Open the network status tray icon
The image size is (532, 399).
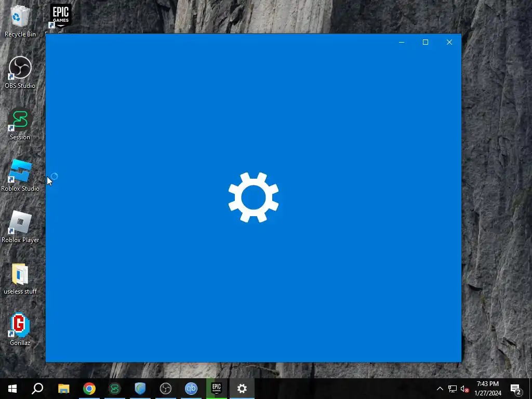click(453, 389)
